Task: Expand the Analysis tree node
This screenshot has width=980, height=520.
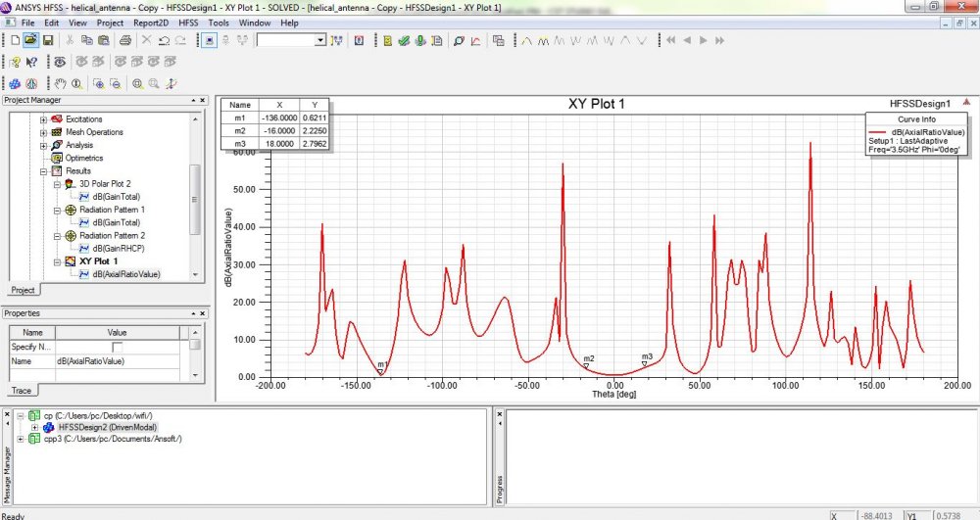Action: tap(43, 146)
